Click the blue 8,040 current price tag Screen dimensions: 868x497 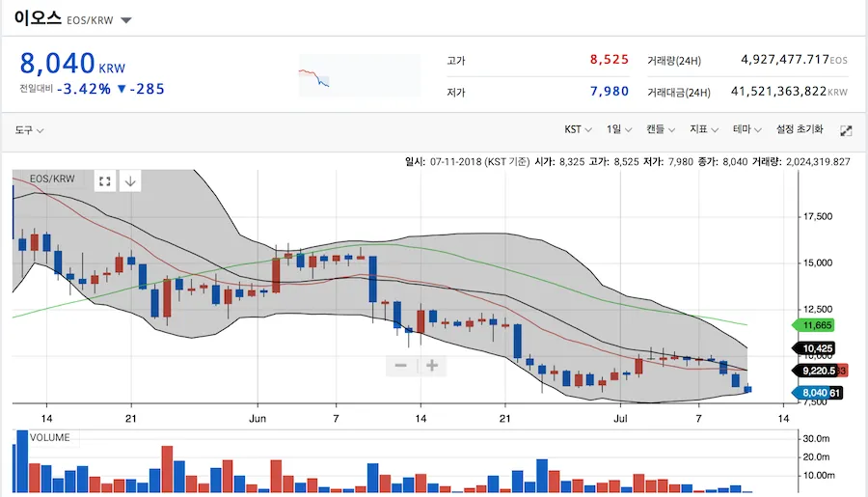811,393
